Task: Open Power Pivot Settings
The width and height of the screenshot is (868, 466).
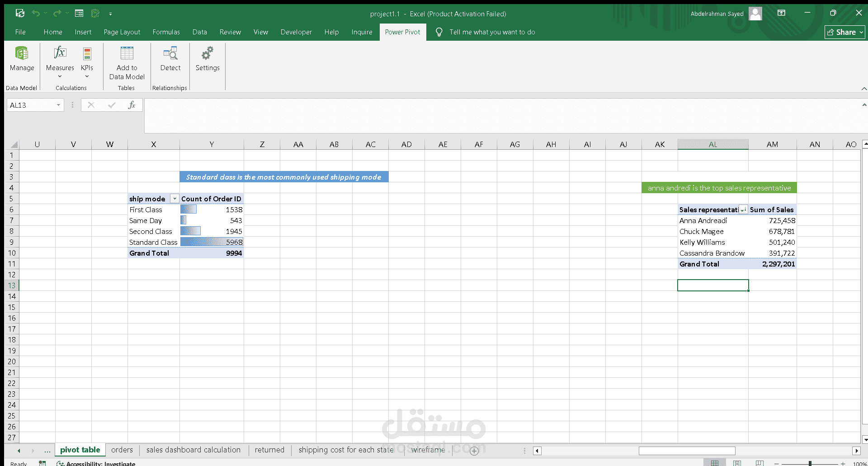Action: tap(208, 59)
